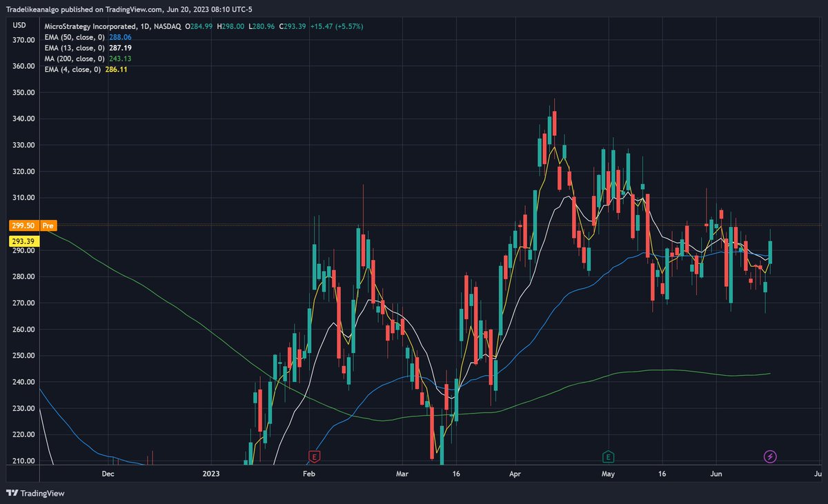This screenshot has width=828, height=504.
Task: Click the 370.00 price axis label
Action: [x=23, y=40]
